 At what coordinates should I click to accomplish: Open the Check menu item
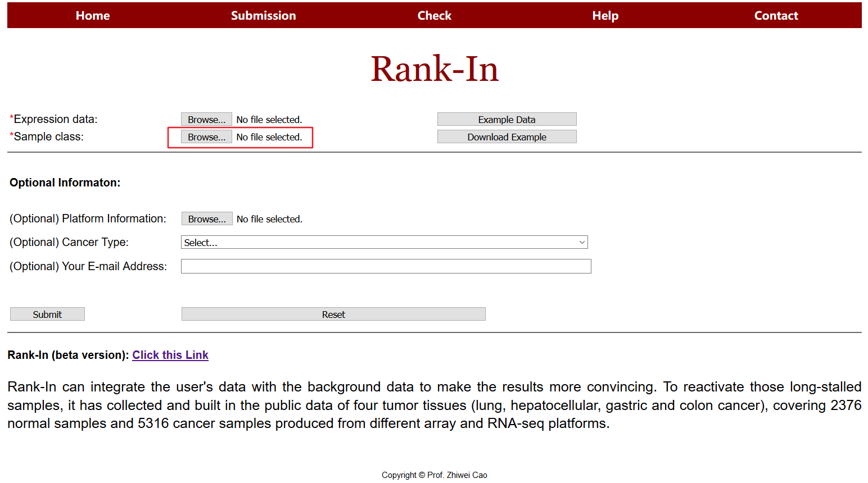coord(435,16)
